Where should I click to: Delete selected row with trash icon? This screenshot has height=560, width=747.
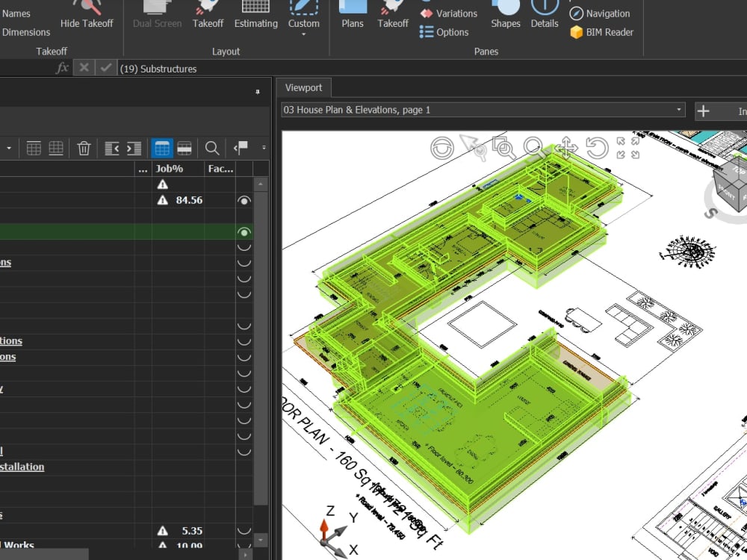pyautogui.click(x=84, y=148)
